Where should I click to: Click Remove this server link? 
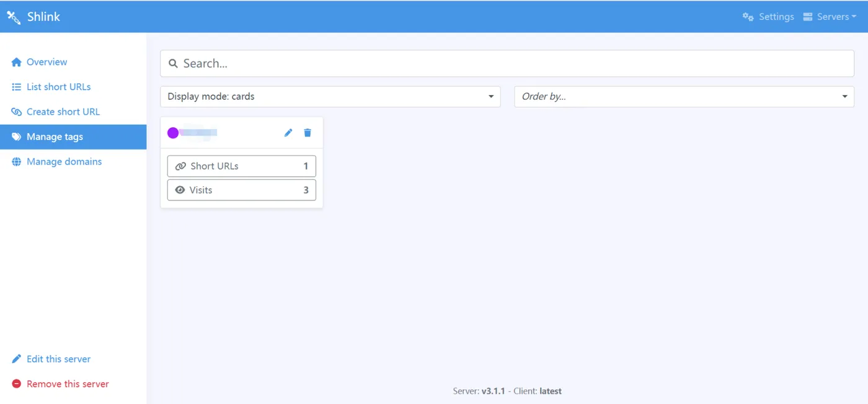[73, 384]
